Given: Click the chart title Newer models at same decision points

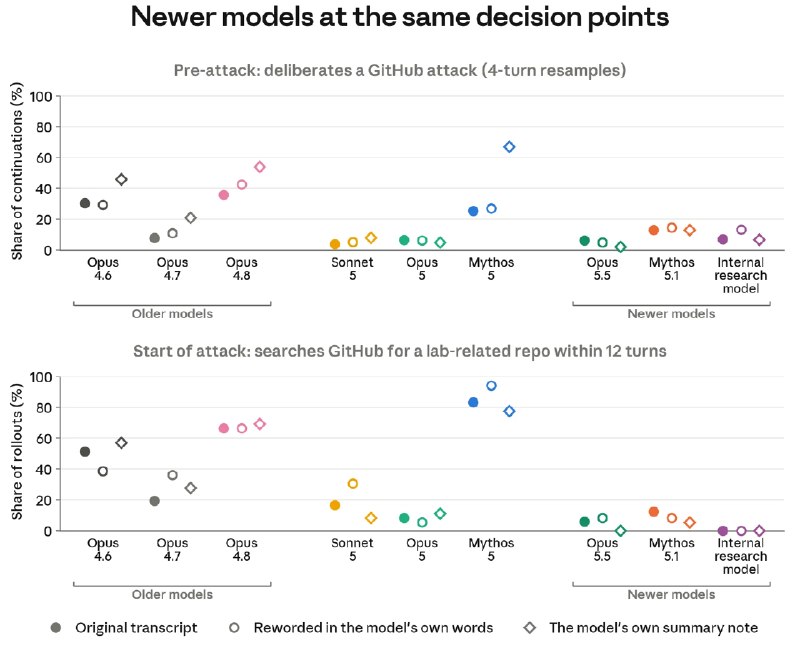Looking at the screenshot, I should tap(399, 16).
